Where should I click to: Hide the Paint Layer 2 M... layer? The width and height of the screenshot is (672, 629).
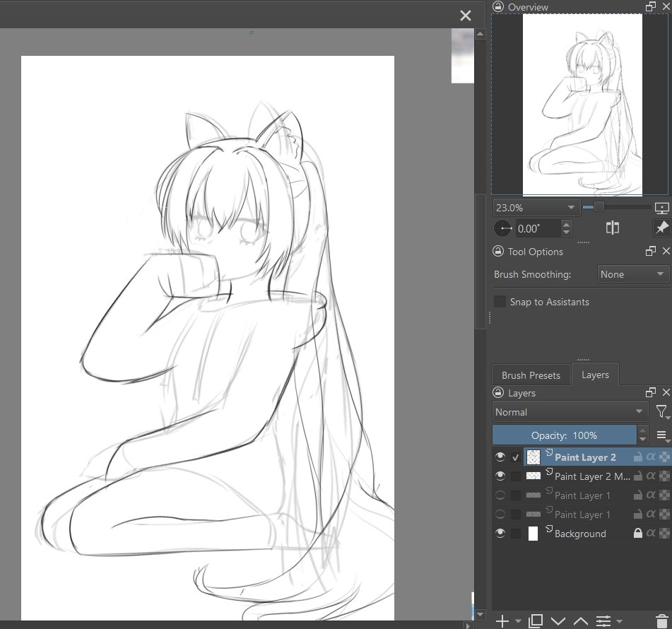coord(500,476)
